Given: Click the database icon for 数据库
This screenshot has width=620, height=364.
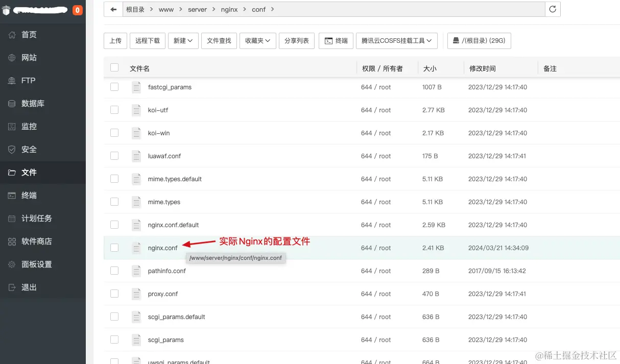Looking at the screenshot, I should (12, 104).
